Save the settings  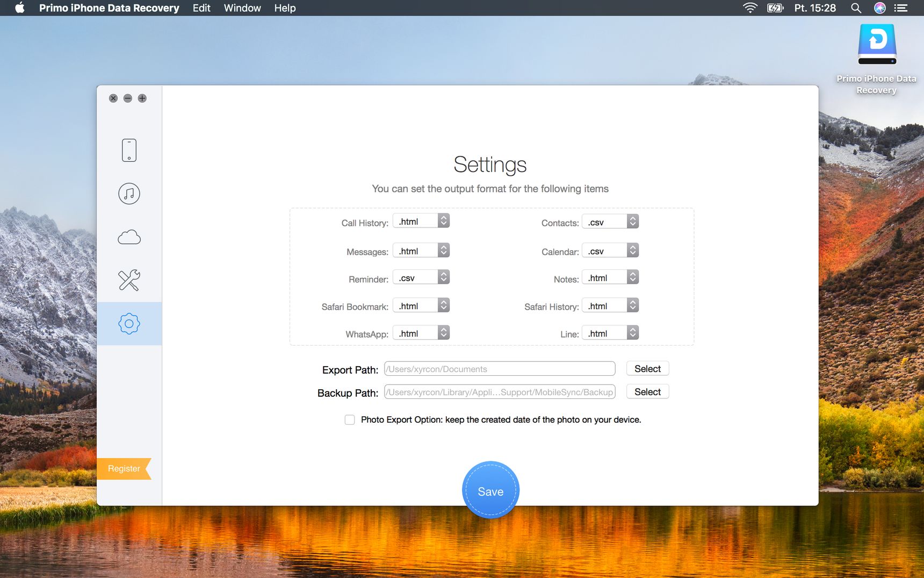(490, 490)
